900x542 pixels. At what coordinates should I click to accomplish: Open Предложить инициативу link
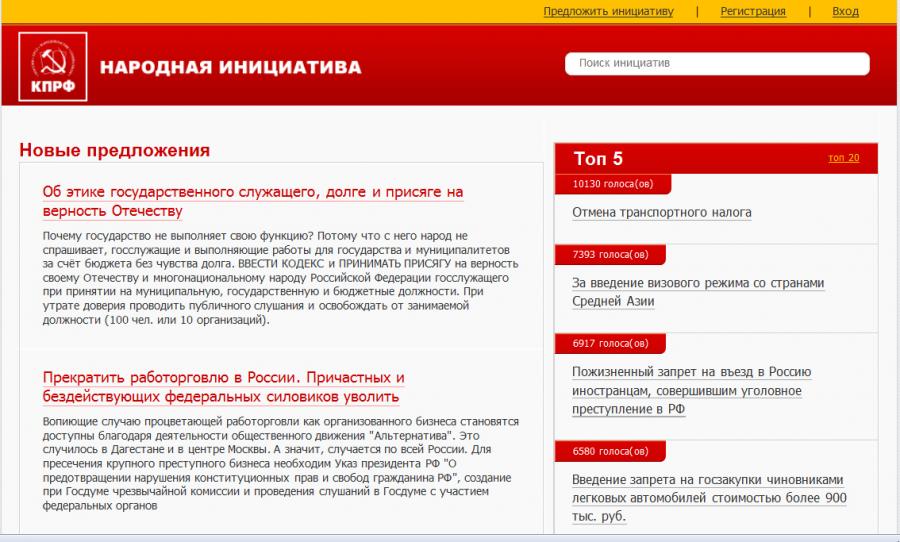pos(608,12)
